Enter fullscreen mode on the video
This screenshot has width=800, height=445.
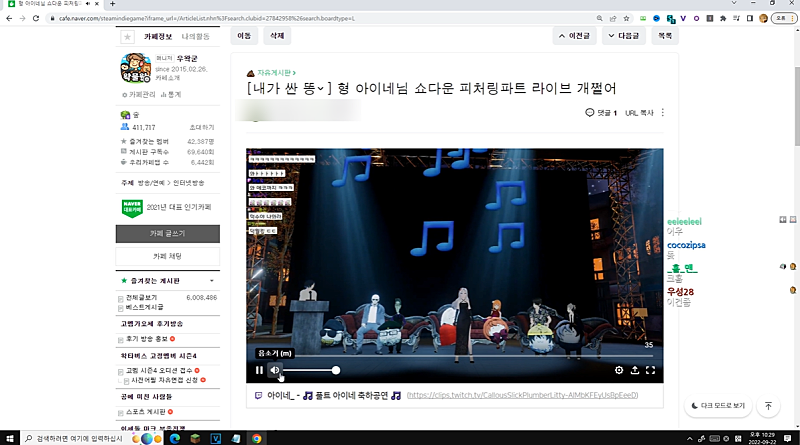point(651,370)
